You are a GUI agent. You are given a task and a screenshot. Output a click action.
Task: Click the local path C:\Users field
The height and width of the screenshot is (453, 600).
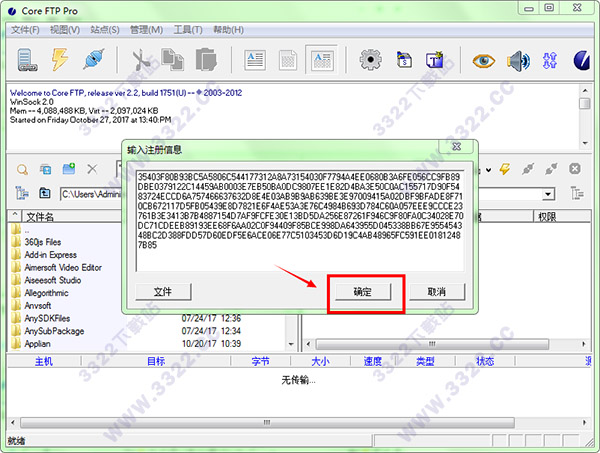91,194
